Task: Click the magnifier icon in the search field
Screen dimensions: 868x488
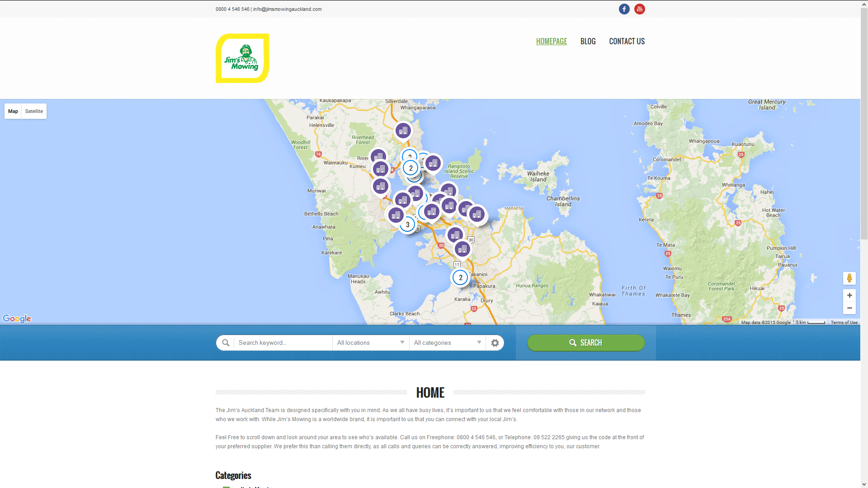Action: pyautogui.click(x=226, y=343)
